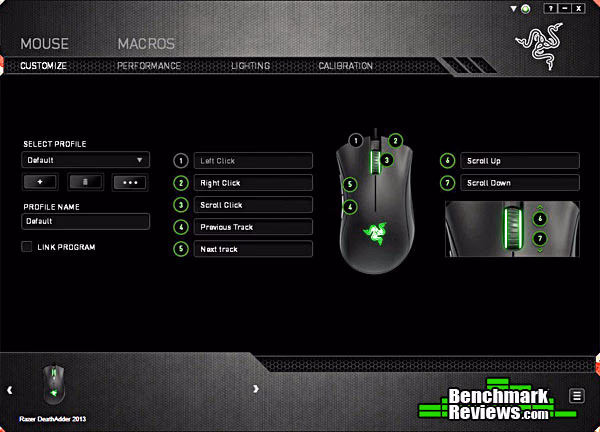Click the Razer snake logo
The height and width of the screenshot is (432, 600).
(540, 46)
